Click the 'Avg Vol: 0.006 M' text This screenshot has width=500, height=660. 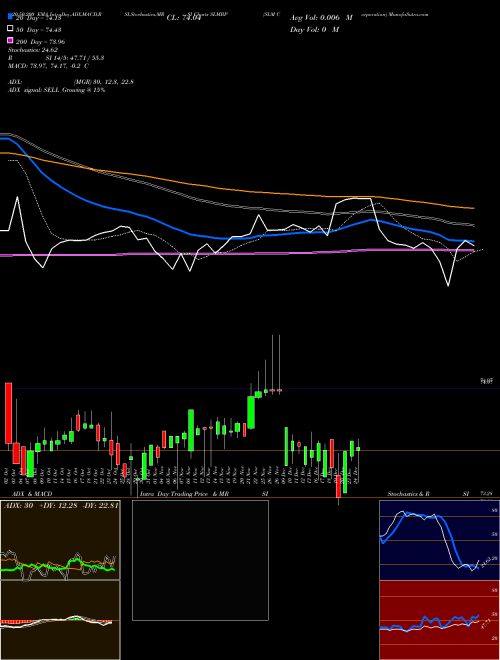321,18
